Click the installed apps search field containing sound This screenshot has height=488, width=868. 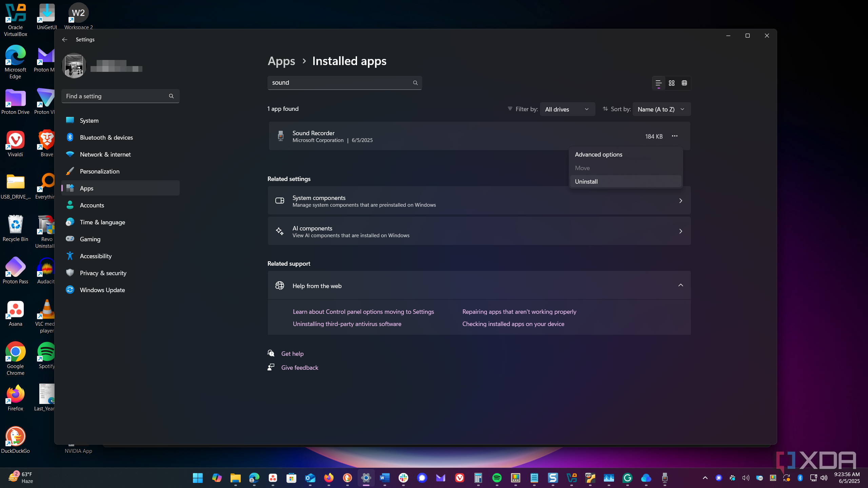pyautogui.click(x=344, y=83)
